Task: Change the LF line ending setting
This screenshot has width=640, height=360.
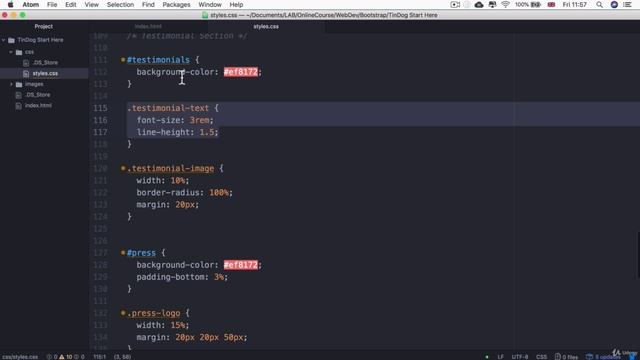Action: (x=500, y=357)
